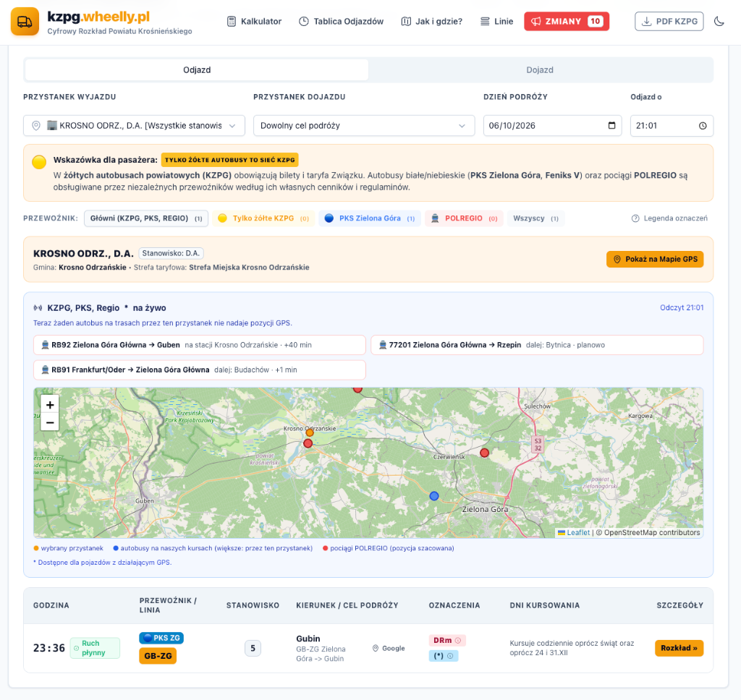Click TYLKO ŻÓŁTE AUTOBUSY TO SIEĆ KZPG label
Image resolution: width=741 pixels, height=700 pixels.
click(229, 160)
